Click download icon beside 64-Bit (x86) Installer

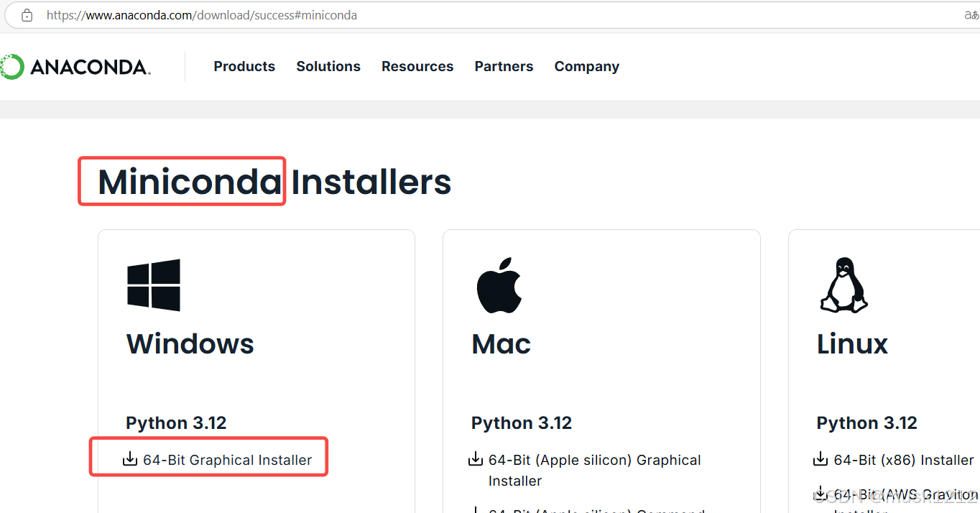pyautogui.click(x=820, y=459)
